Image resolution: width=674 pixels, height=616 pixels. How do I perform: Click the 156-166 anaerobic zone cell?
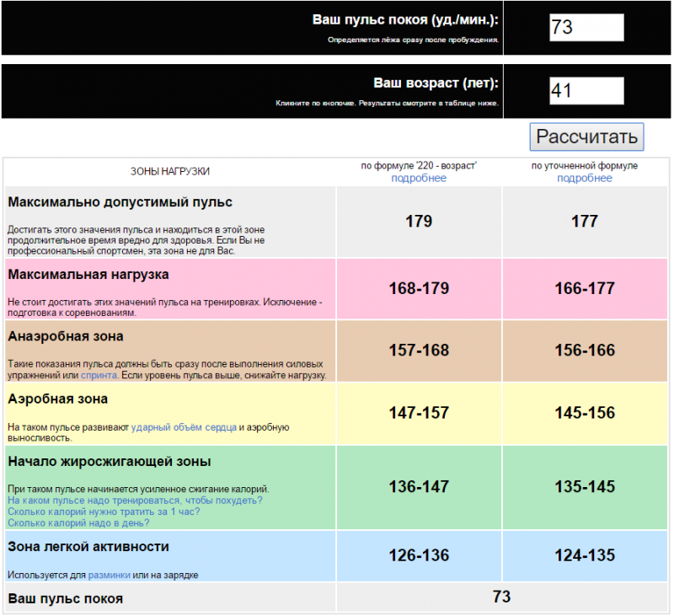(584, 351)
